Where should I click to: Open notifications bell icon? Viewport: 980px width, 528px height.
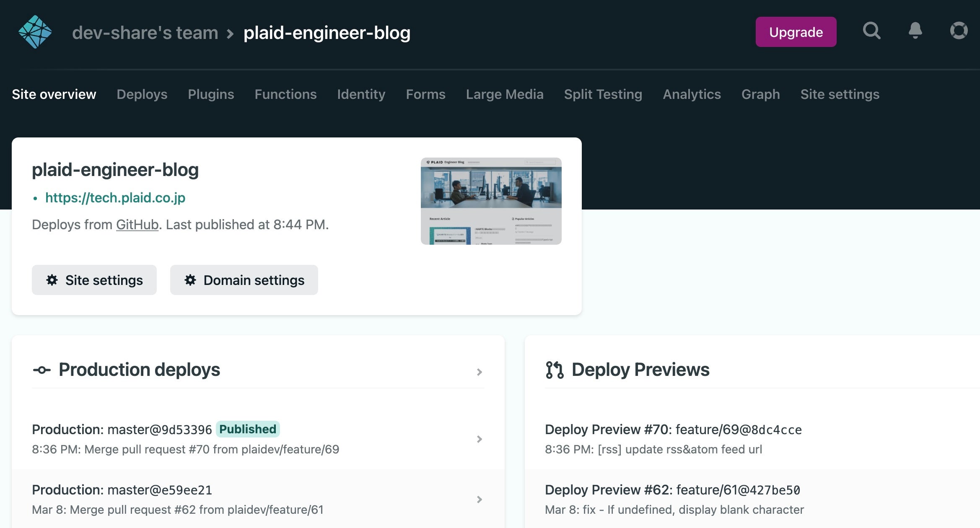(915, 31)
